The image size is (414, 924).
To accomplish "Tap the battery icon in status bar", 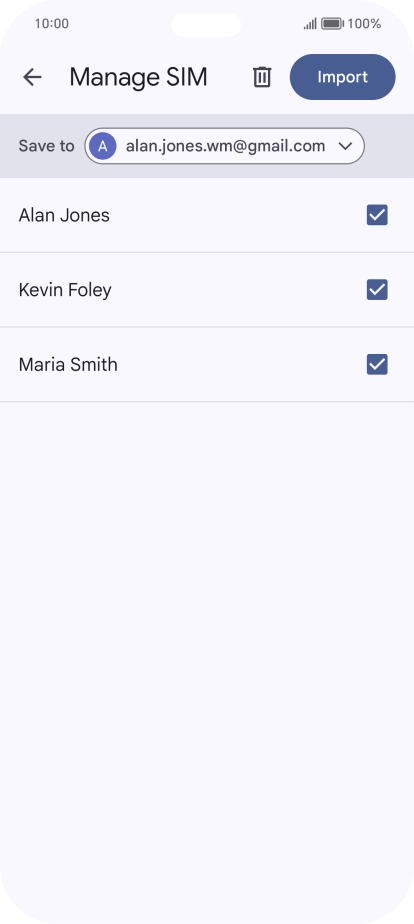I will click(333, 24).
